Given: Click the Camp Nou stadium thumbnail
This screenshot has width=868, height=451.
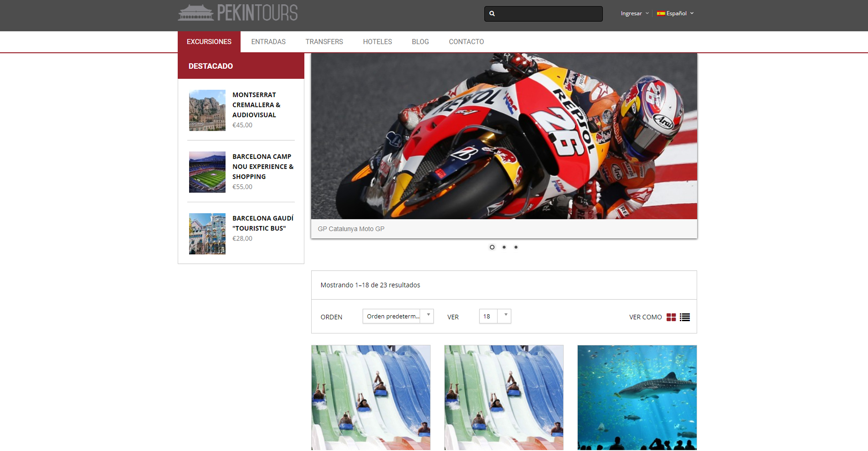Looking at the screenshot, I should pos(207,172).
